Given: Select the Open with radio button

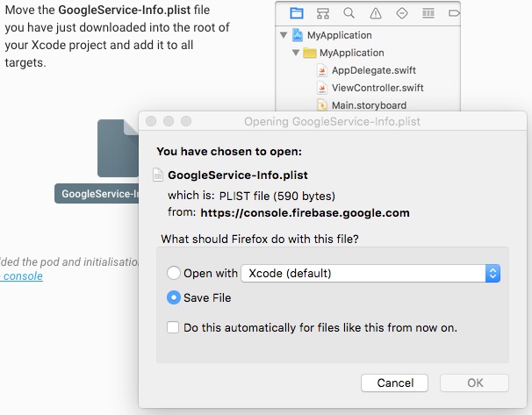Looking at the screenshot, I should [173, 273].
